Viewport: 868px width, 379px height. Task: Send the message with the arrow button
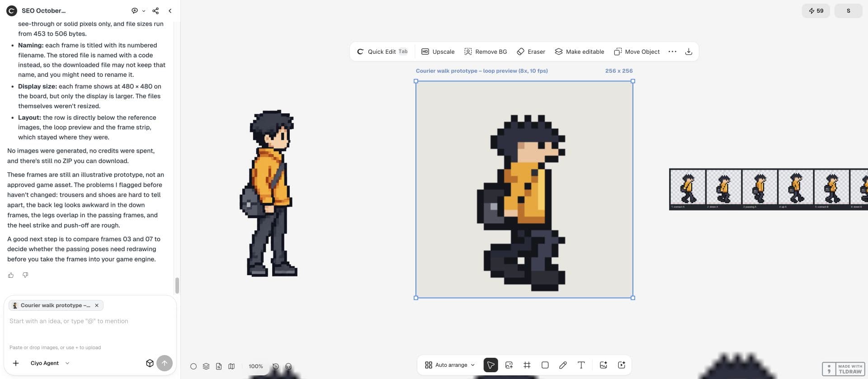165,363
